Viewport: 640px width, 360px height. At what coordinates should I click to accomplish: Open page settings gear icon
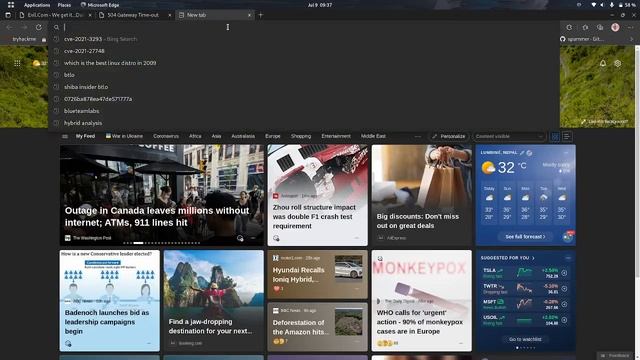618,63
